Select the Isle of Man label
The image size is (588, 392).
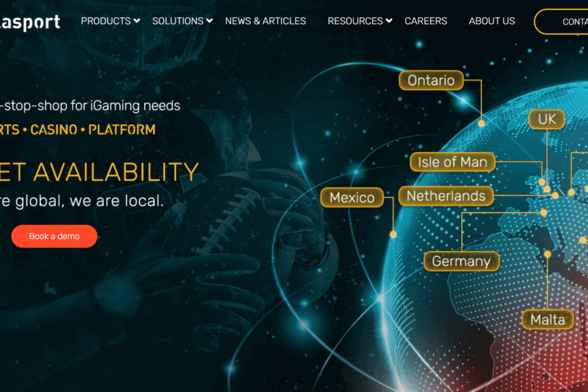pyautogui.click(x=453, y=162)
